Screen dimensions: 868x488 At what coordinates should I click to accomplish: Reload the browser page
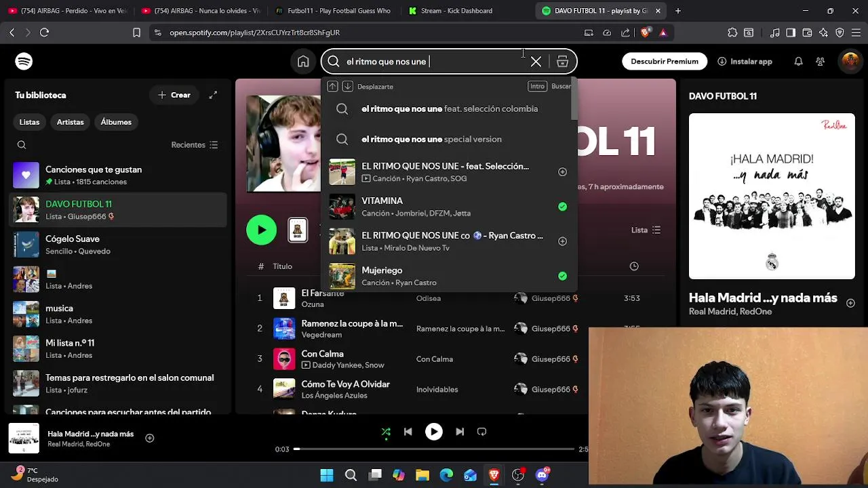point(44,33)
